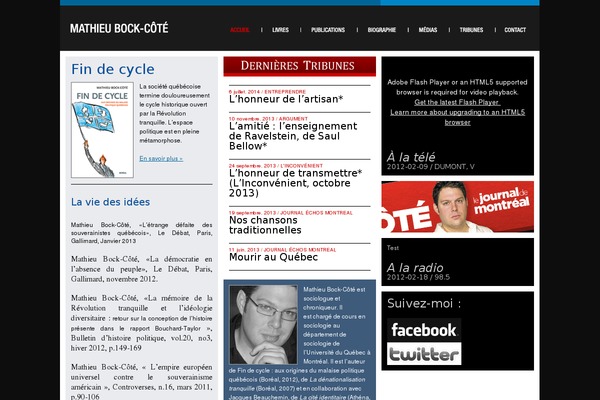This screenshot has height=400, width=600.
Task: Click the date '19 septembre, 2013 / Journal Échos Montréal'
Action: coord(291,213)
